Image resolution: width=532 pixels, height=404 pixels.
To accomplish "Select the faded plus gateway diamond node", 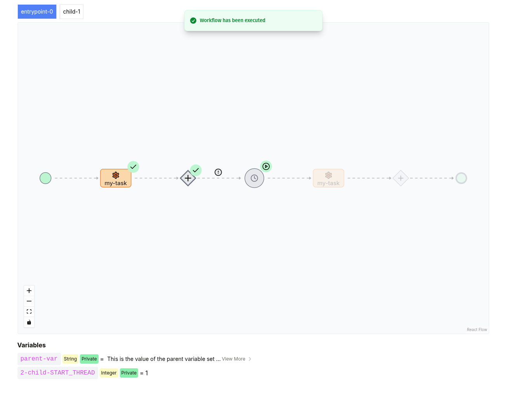I will 400,178.
